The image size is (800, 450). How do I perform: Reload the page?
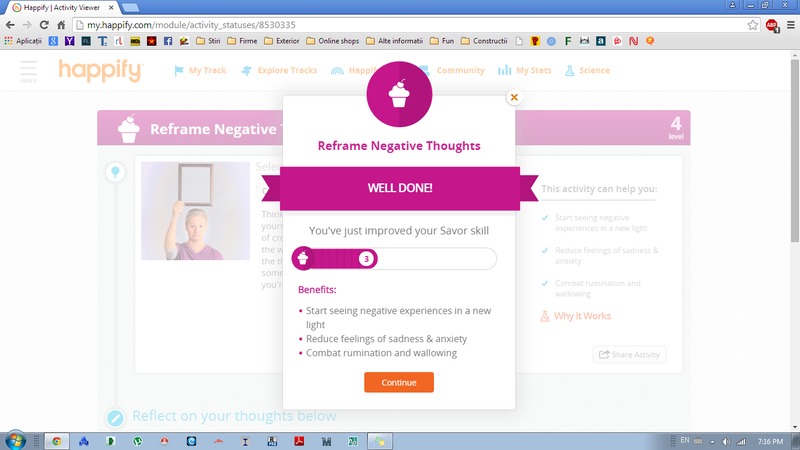click(44, 25)
